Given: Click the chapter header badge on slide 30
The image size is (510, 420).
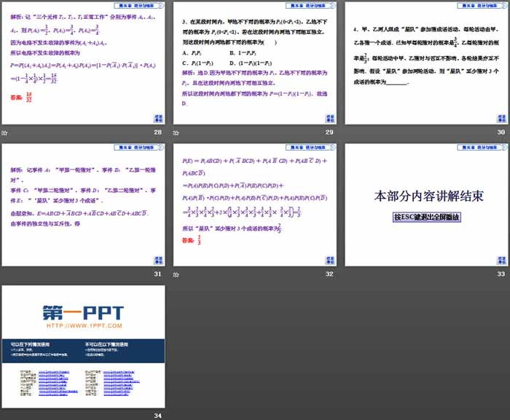Looking at the screenshot, I should point(482,6).
